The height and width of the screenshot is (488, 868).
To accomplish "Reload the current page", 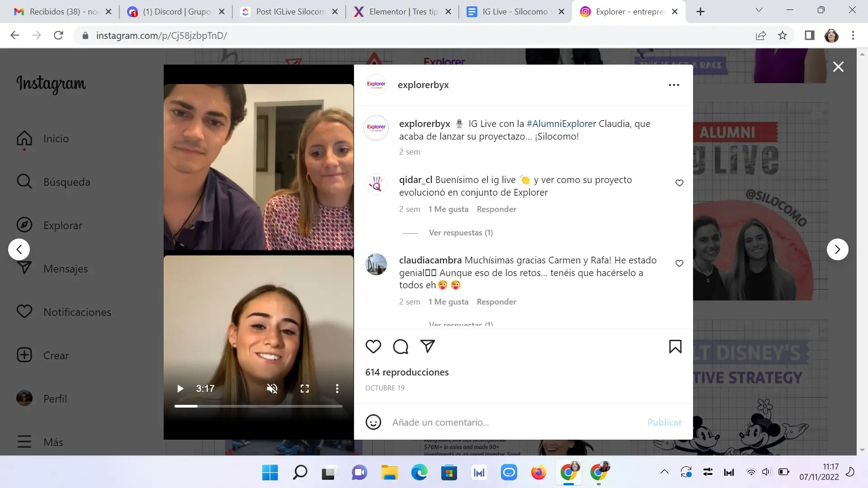I will 58,35.
